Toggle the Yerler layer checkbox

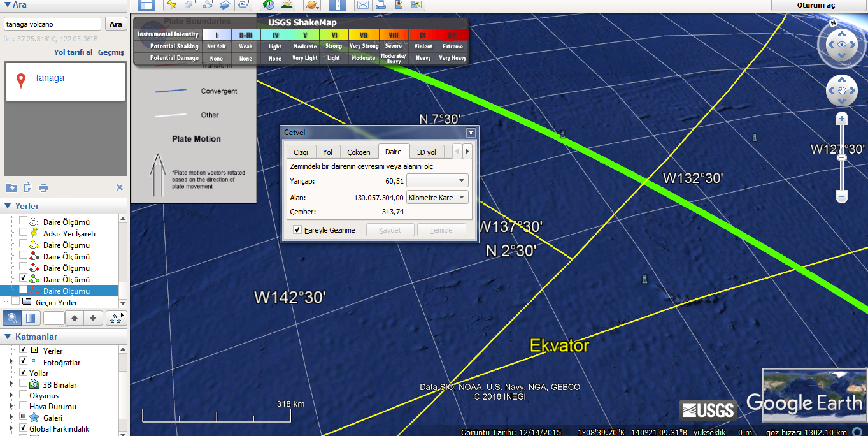23,350
